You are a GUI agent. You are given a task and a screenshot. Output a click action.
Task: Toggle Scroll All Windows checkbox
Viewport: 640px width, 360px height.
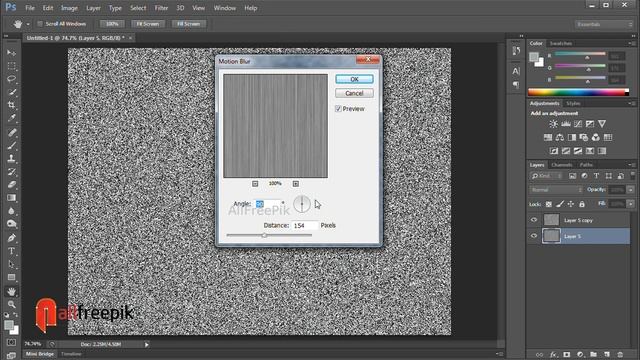[x=40, y=24]
